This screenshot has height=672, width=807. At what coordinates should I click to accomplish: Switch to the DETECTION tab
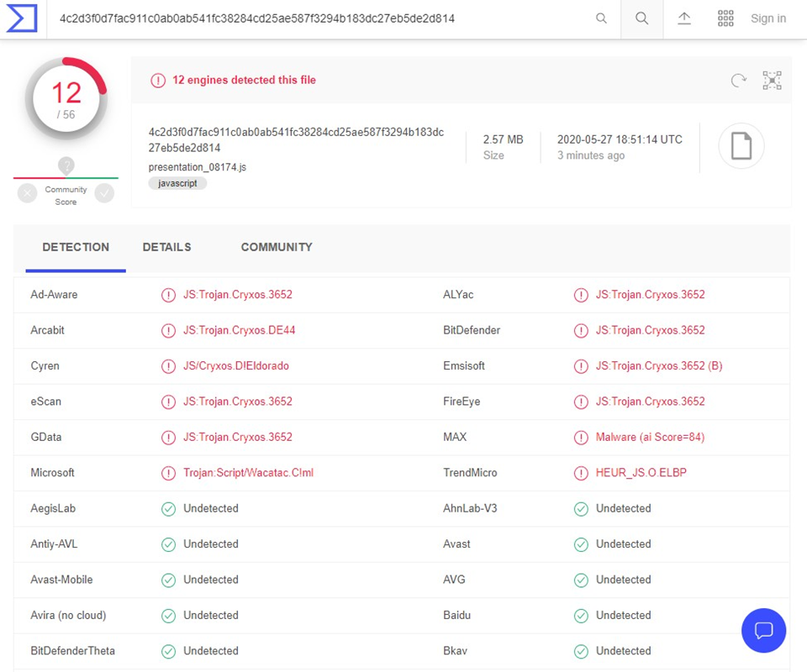[76, 247]
